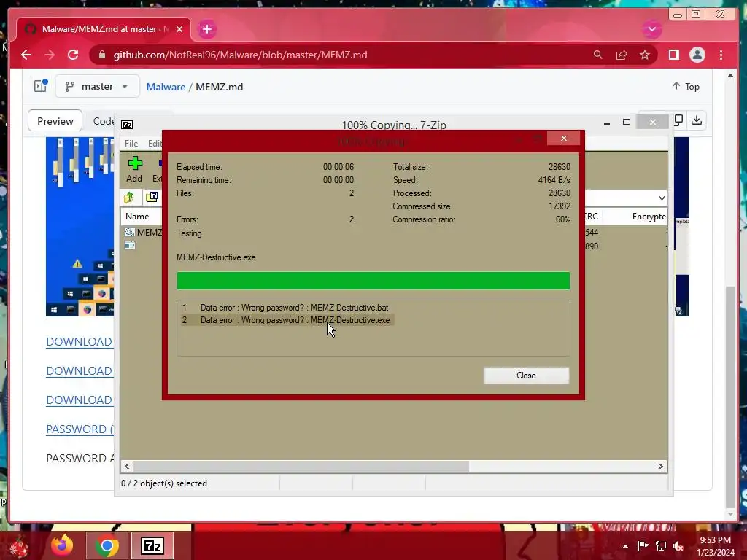Toggle the browser side panel icon
This screenshot has height=560, width=747.
coord(673,55)
